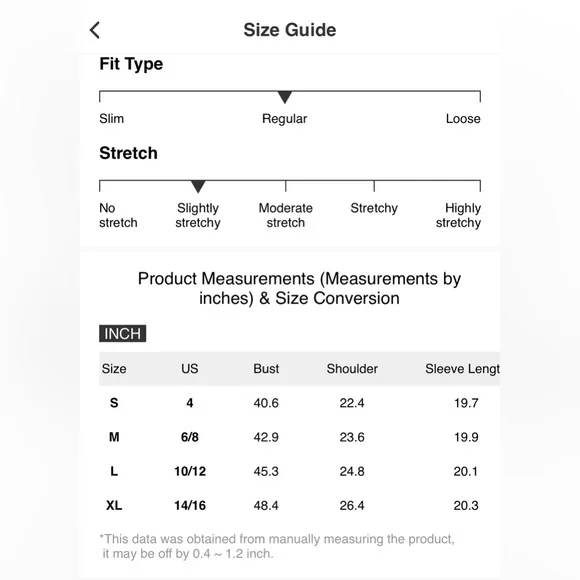Select the INCH unit toggle
580x580 pixels.
click(122, 333)
